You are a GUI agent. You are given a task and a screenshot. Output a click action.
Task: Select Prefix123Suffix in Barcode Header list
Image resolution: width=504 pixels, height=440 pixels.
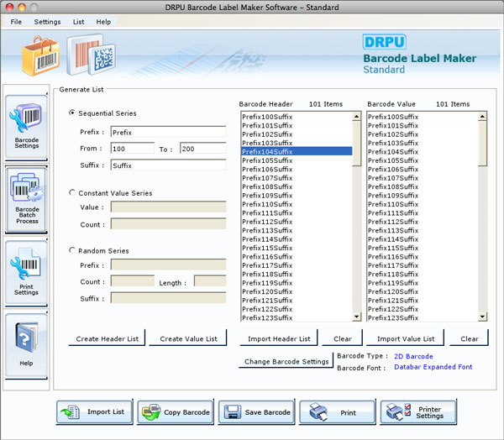[x=297, y=317]
